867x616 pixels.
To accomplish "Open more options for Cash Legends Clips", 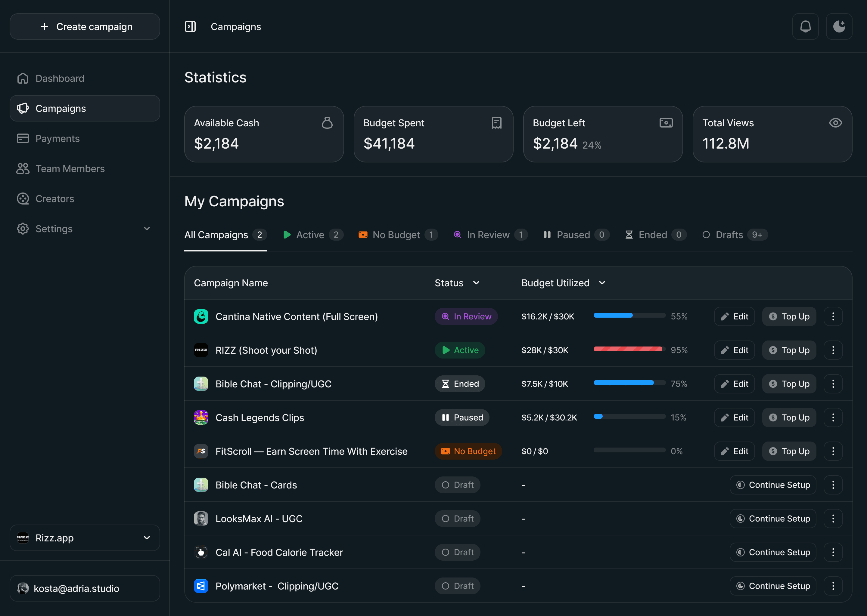I will 833,417.
